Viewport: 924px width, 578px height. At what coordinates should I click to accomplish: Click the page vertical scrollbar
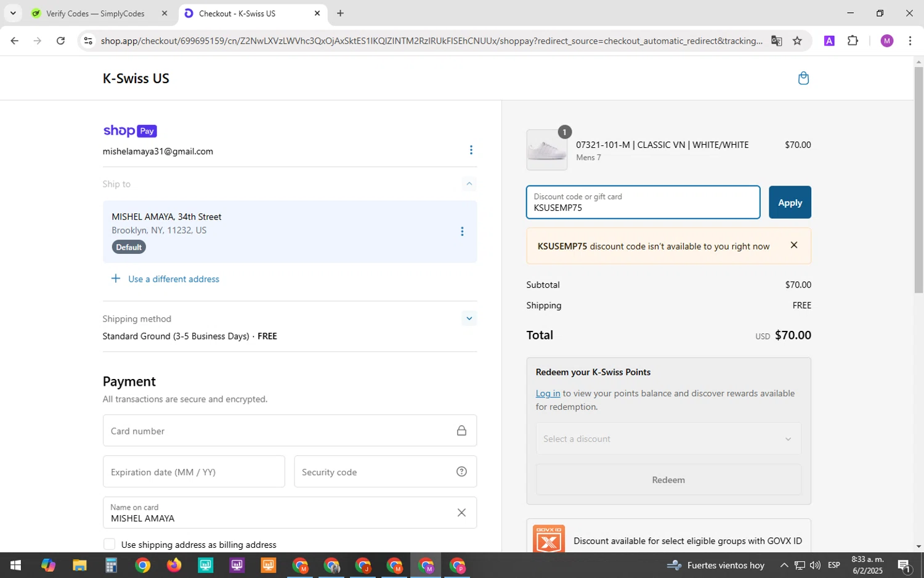[x=918, y=179]
